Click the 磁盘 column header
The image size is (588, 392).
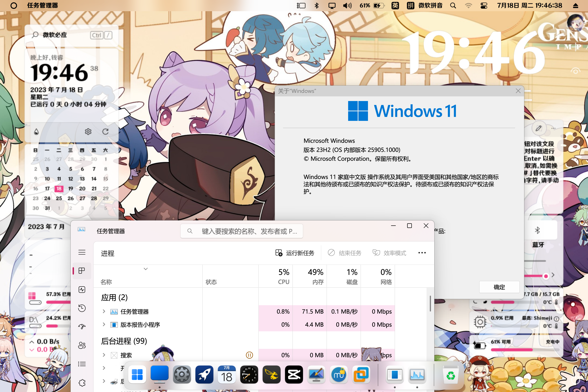coord(344,276)
